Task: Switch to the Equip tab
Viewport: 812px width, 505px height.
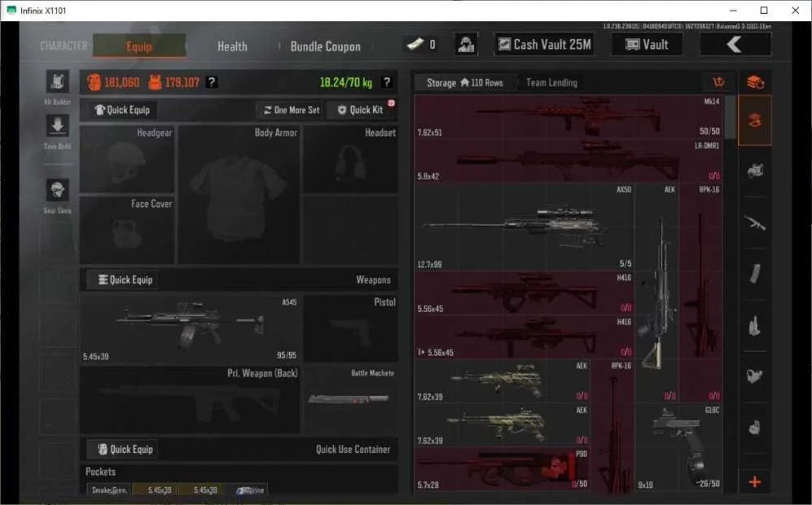Action: click(140, 46)
